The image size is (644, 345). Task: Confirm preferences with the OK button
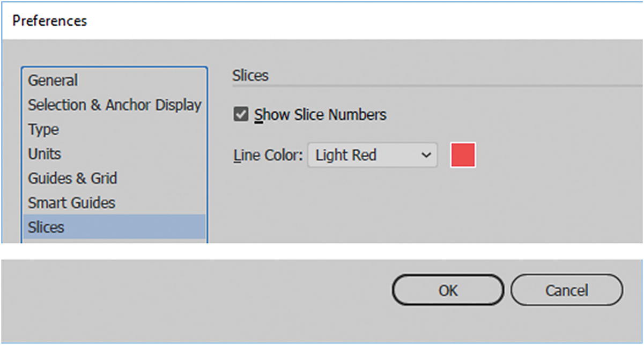tap(448, 291)
